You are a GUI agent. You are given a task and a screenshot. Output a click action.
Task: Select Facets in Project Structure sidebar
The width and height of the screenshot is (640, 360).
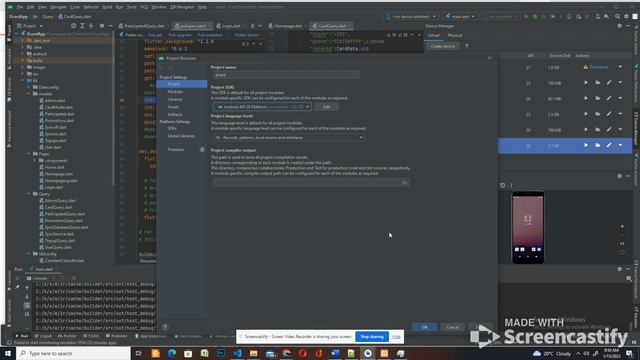pos(173,107)
